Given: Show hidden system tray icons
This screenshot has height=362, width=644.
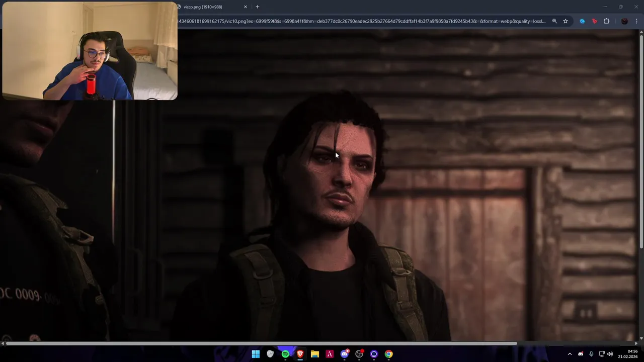Looking at the screenshot, I should click(x=570, y=354).
